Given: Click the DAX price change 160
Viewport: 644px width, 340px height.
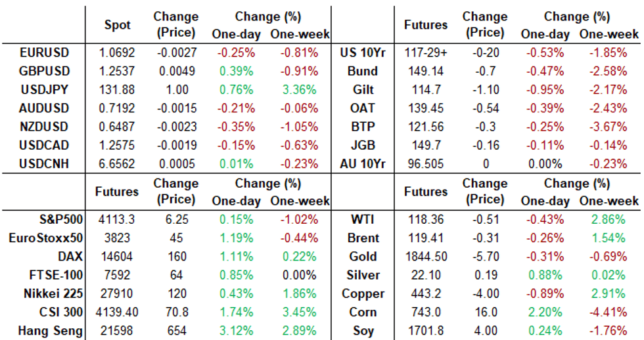Looking at the screenshot, I should [x=174, y=257].
